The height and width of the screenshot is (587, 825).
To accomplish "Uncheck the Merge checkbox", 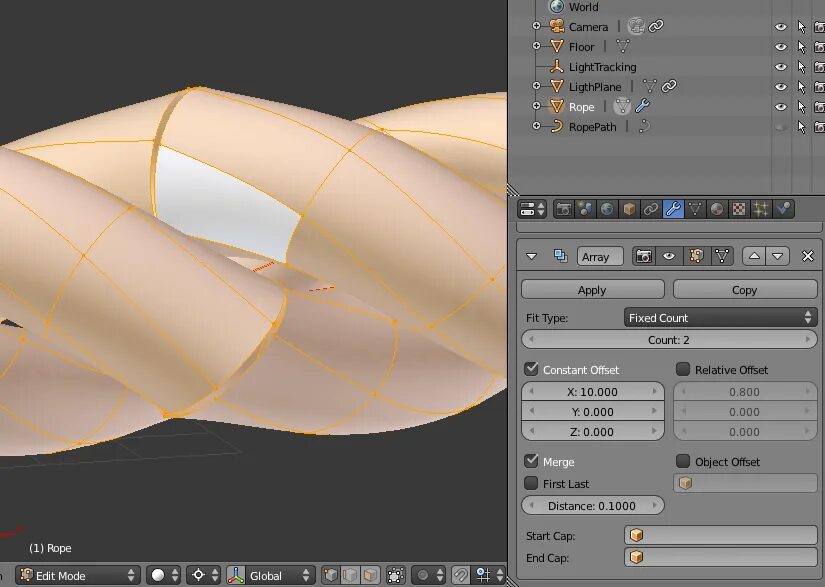I will click(x=530, y=461).
